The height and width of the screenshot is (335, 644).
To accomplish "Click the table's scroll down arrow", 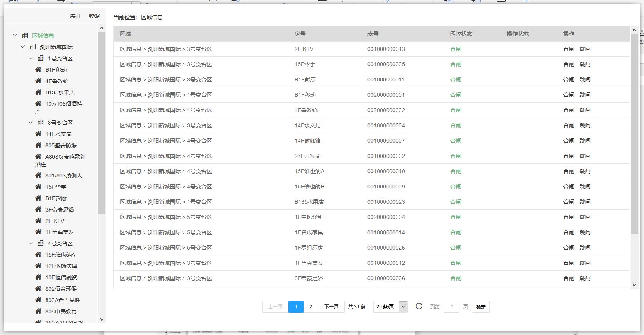I will point(634,285).
